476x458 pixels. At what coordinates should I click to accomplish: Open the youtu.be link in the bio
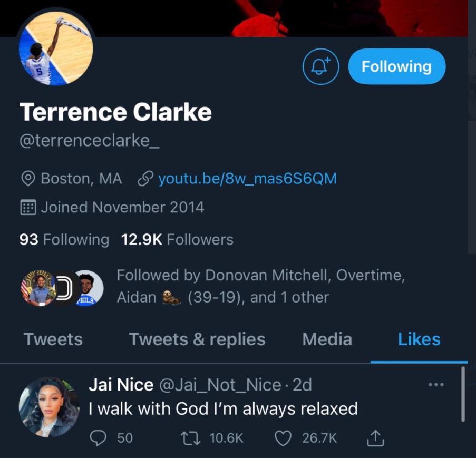point(247,178)
